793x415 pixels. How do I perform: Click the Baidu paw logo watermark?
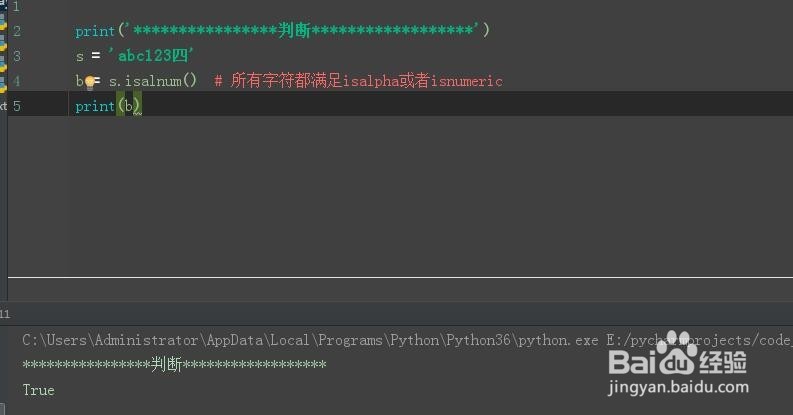click(678, 353)
